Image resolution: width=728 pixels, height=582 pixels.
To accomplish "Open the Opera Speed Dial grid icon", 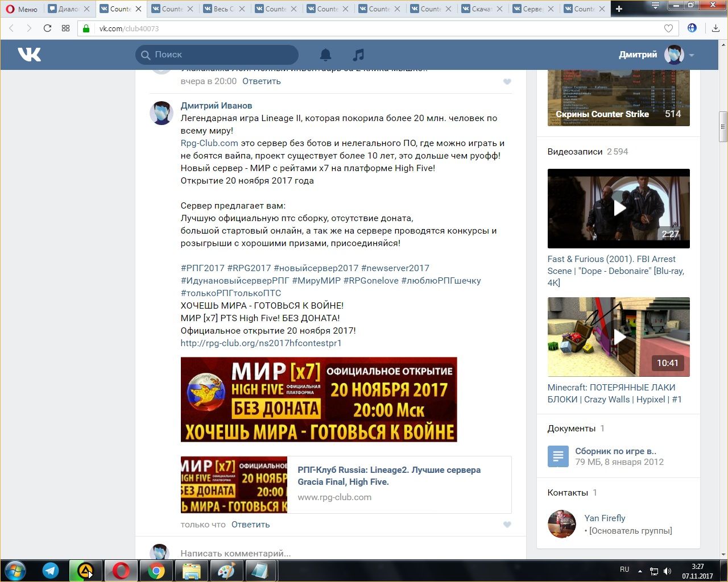I will (65, 28).
